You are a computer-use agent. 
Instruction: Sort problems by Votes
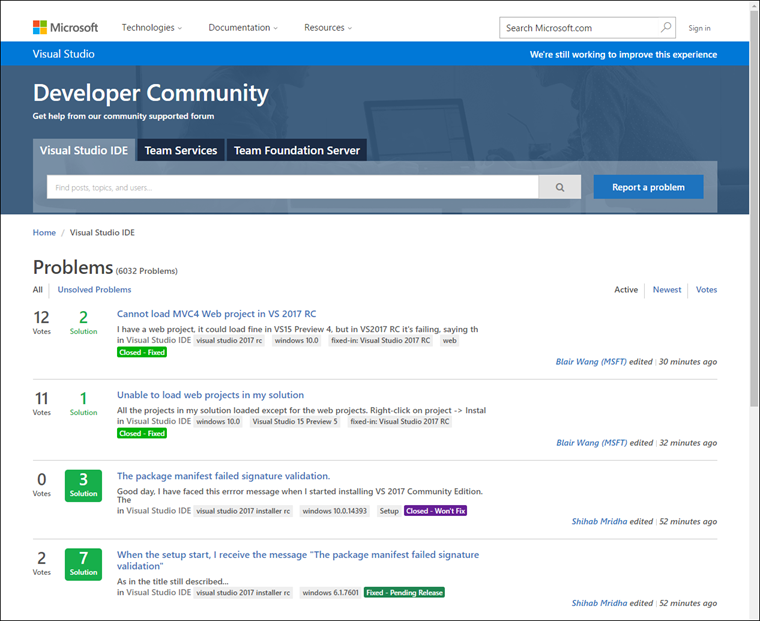click(706, 289)
